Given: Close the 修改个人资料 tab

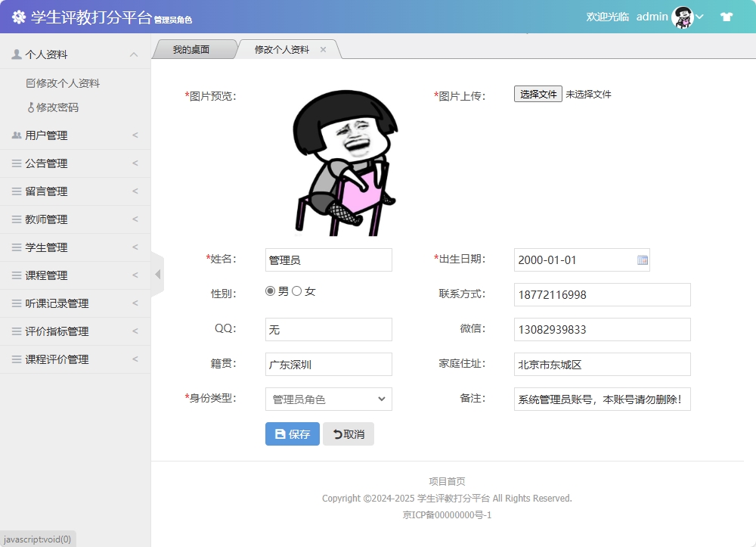Looking at the screenshot, I should [x=323, y=48].
